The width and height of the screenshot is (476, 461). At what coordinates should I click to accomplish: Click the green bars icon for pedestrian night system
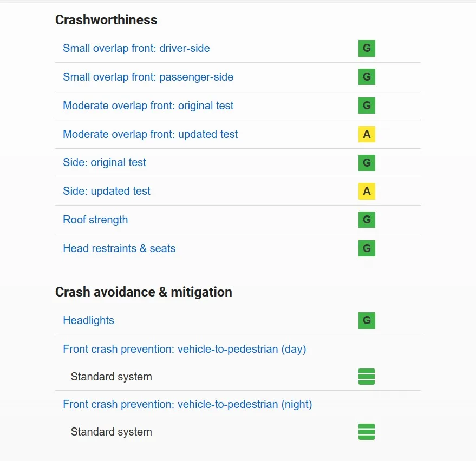point(367,432)
